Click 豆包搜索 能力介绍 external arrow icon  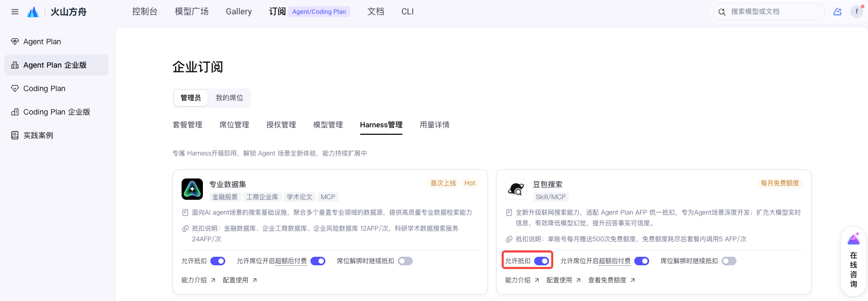pyautogui.click(x=537, y=280)
